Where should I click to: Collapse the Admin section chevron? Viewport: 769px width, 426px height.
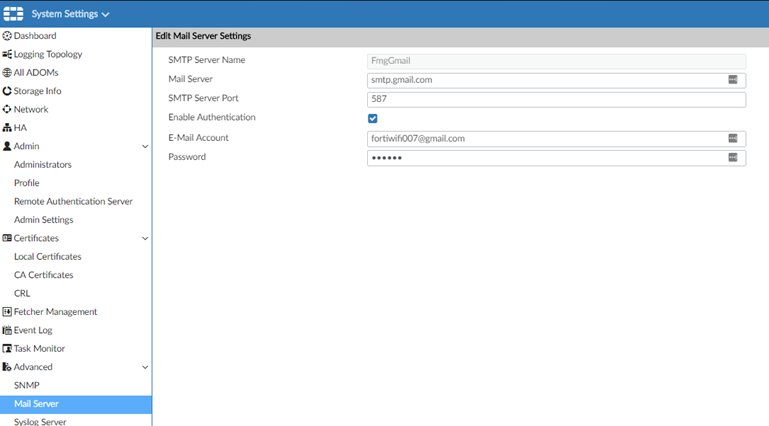click(145, 147)
